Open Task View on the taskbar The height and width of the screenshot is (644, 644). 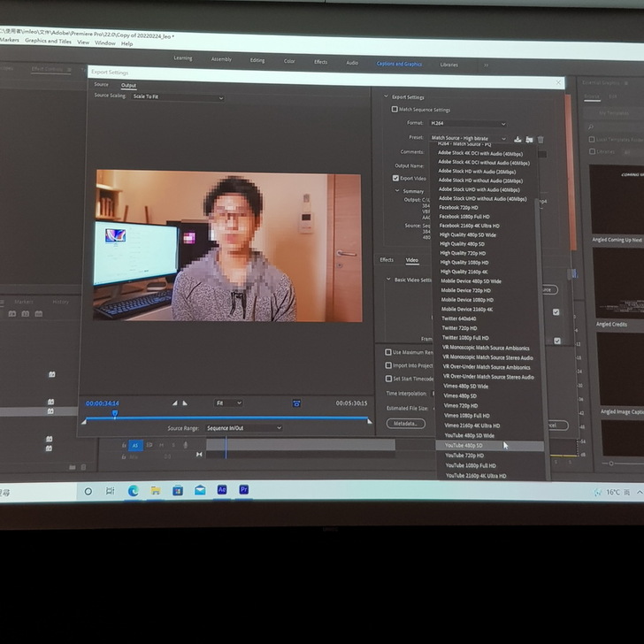(110, 491)
